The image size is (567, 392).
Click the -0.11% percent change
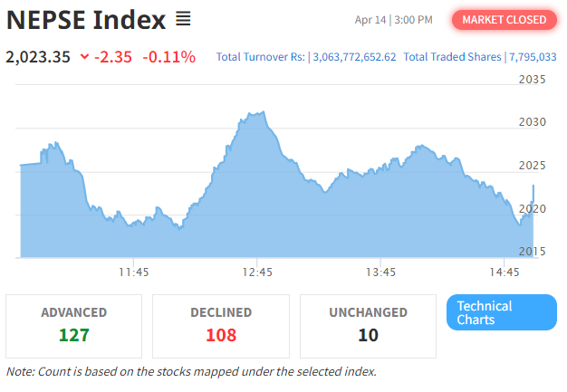(x=168, y=57)
